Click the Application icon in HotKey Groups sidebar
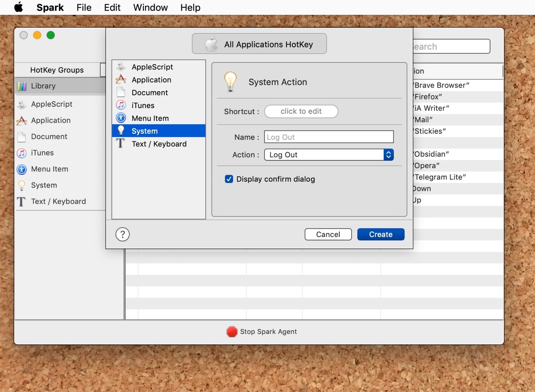Image resolution: width=535 pixels, height=392 pixels. [x=22, y=121]
